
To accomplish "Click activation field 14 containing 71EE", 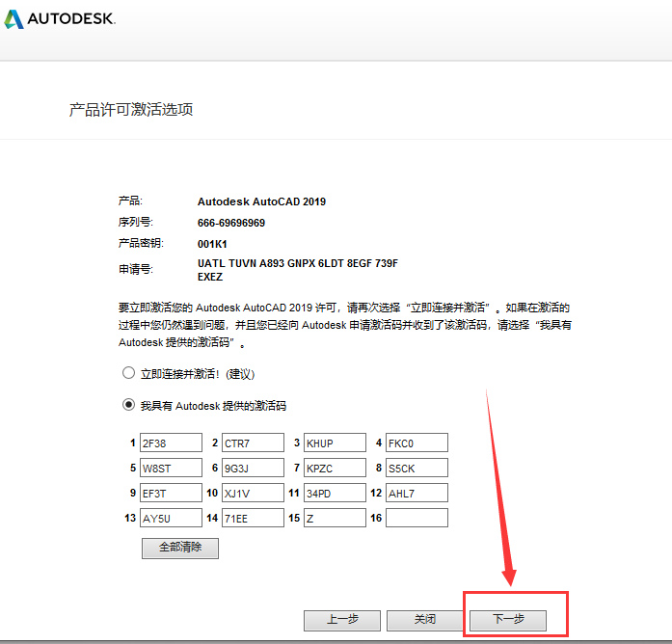I will click(252, 518).
